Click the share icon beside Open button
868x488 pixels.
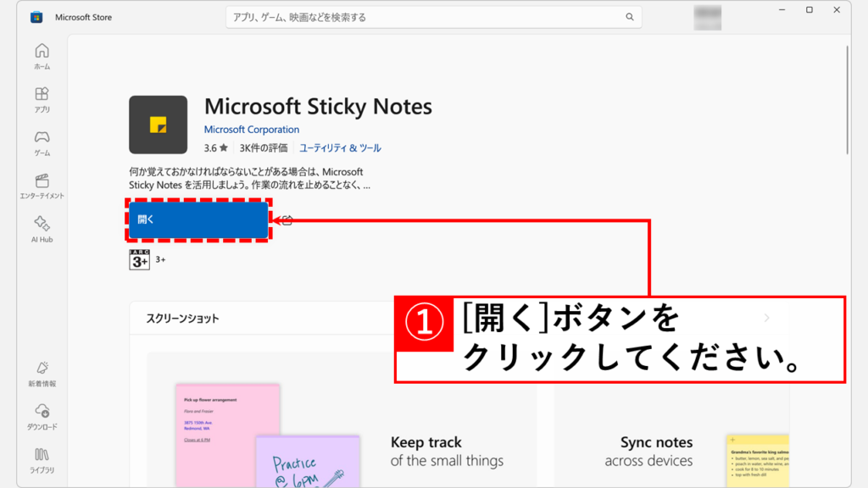(x=287, y=220)
